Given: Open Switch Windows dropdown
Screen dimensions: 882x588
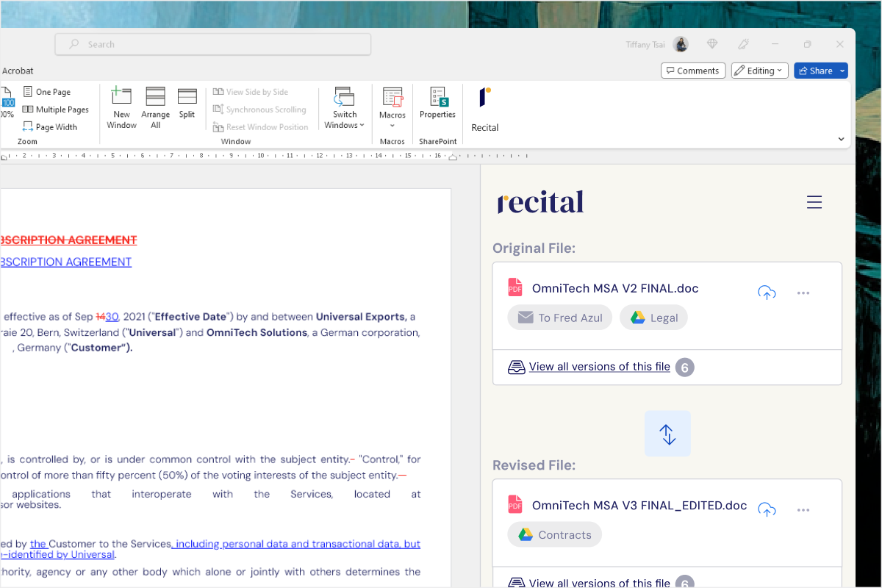Looking at the screenshot, I should tap(344, 108).
